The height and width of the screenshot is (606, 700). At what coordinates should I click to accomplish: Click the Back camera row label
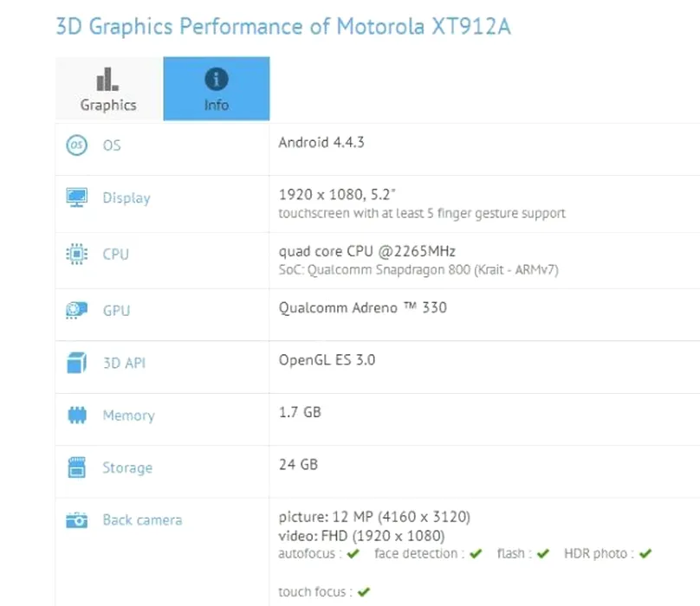[142, 520]
